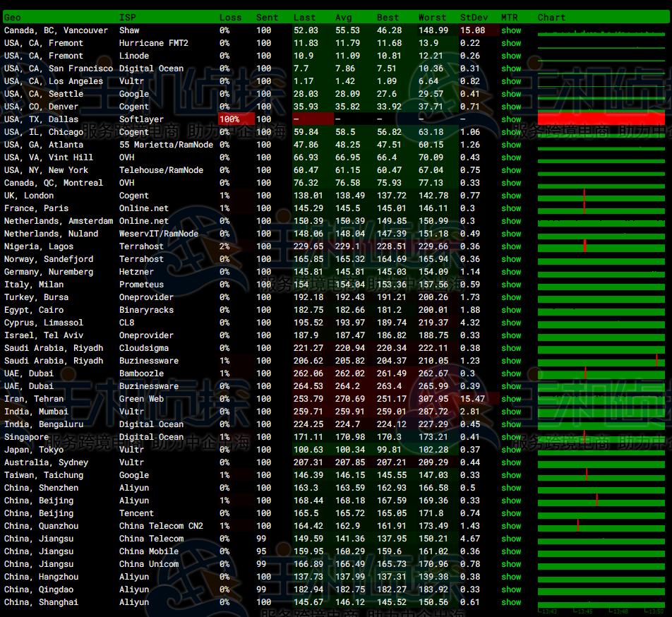Show MTR for Japan, Tokyo
This screenshot has height=617, width=672.
point(511,450)
